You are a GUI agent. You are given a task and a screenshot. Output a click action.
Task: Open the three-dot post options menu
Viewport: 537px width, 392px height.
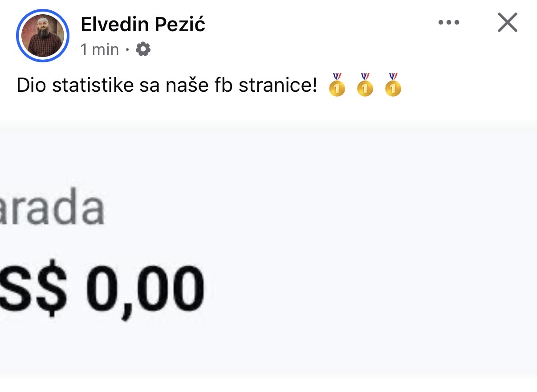point(448,22)
